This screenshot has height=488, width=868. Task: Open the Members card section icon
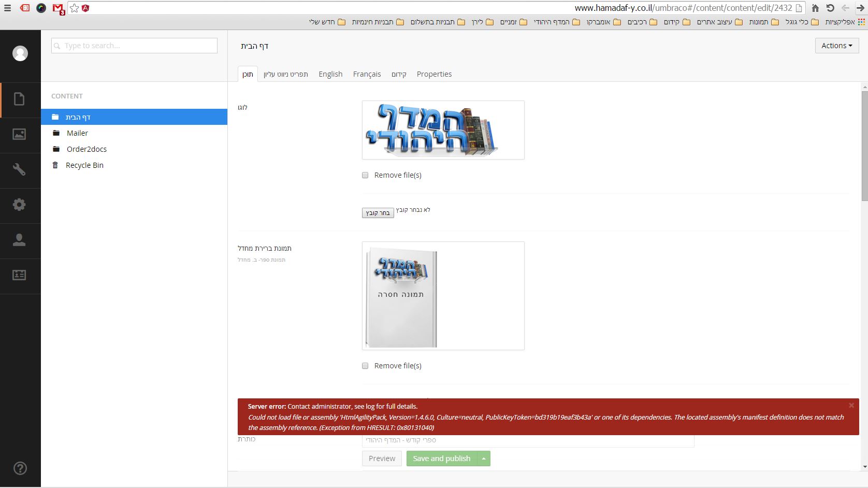[x=19, y=275]
